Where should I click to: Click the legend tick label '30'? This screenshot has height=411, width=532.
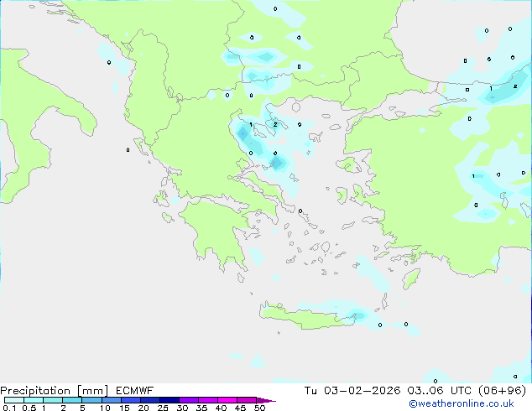point(182,408)
